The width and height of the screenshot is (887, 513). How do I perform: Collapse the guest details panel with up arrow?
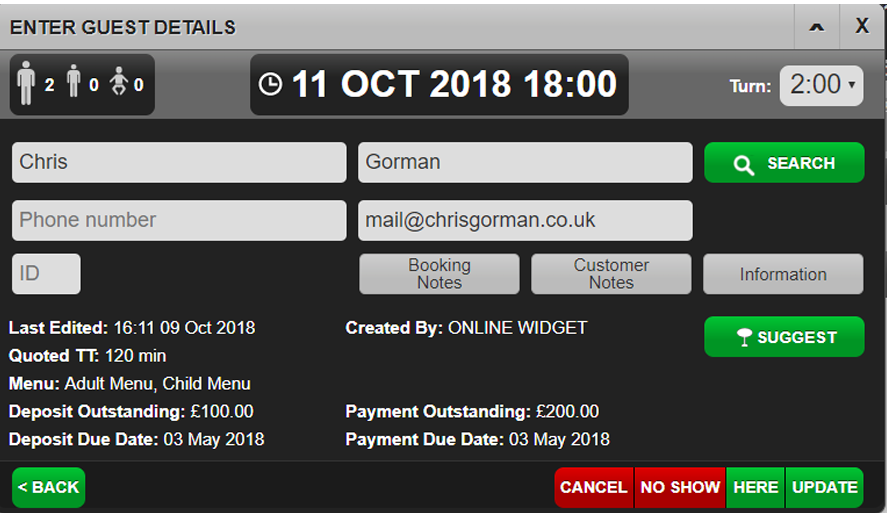point(817,27)
